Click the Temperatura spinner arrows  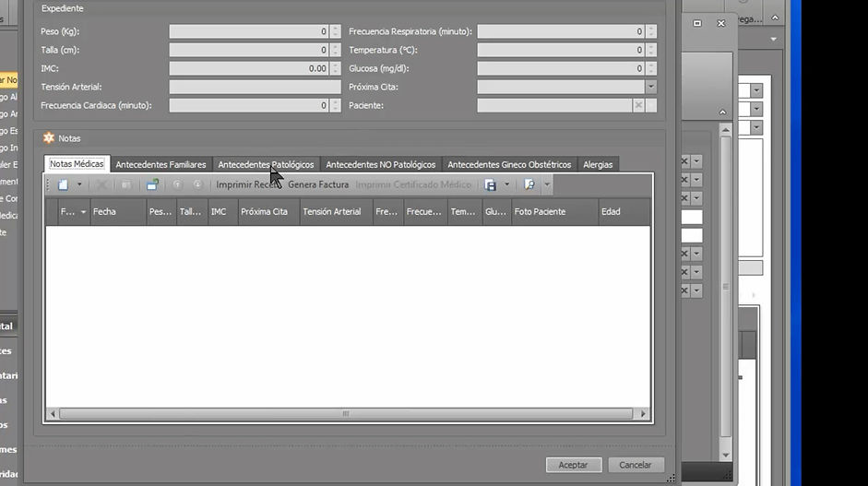click(x=651, y=50)
